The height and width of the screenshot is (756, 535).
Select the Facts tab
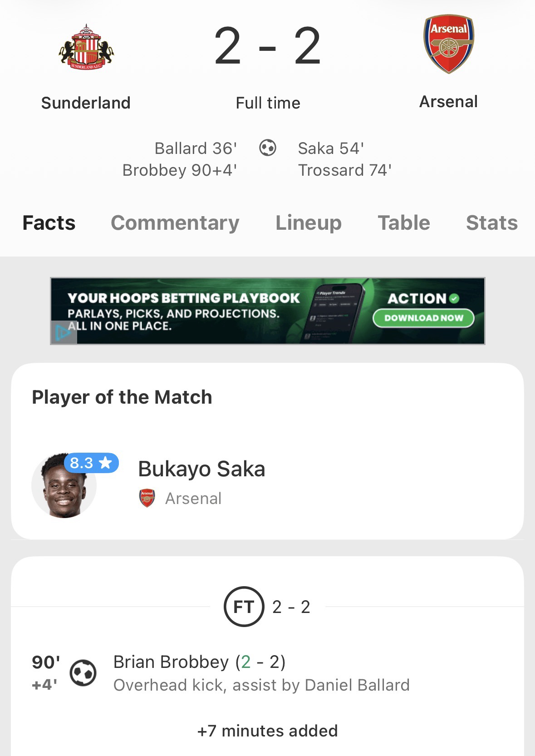coord(49,223)
